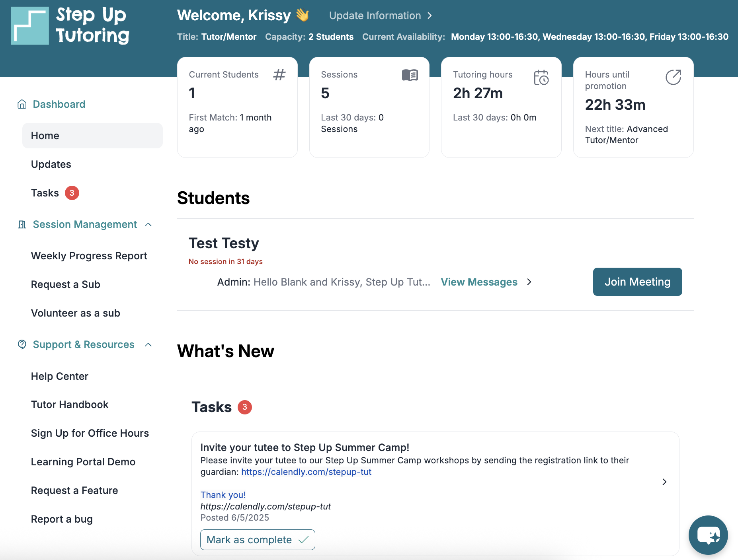Screen dimensions: 738x560
Task: Collapse the Session Management section
Action: tap(148, 224)
